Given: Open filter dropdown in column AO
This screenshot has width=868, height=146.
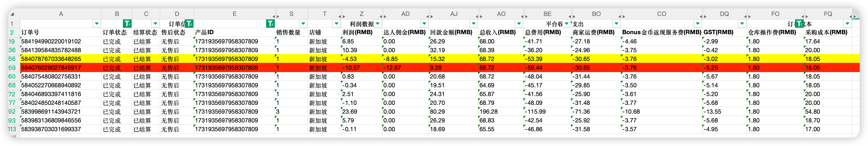Looking at the screenshot, I should (x=519, y=24).
